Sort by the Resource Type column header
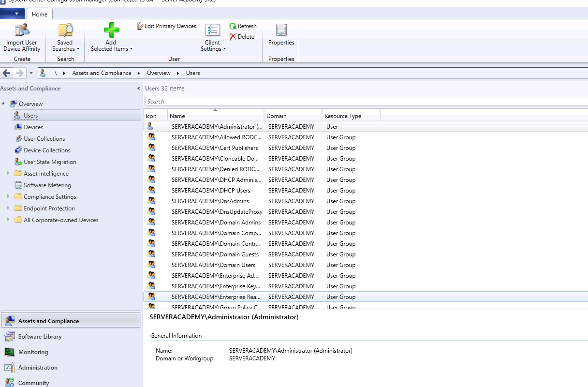The height and width of the screenshot is (387, 588). point(351,116)
